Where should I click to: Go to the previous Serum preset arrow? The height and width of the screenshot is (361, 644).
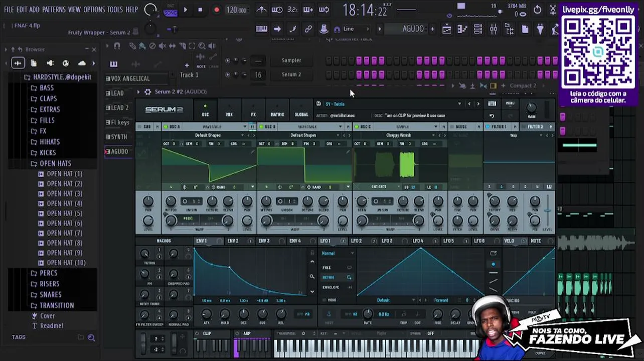469,104
